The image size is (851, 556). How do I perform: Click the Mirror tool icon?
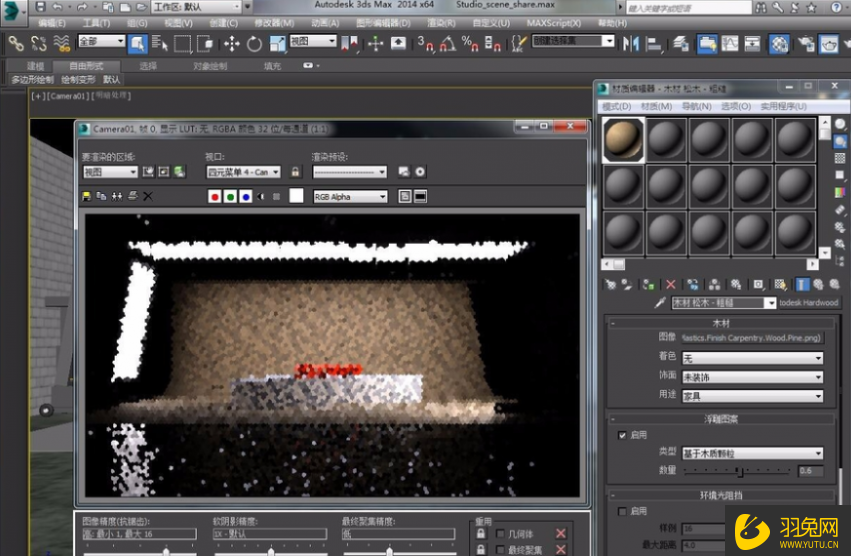631,43
